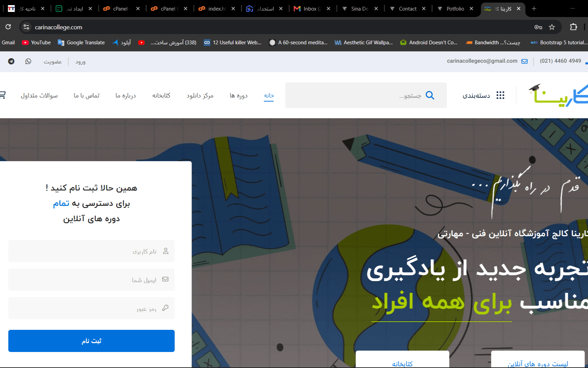Image resolution: width=588 pixels, height=368 pixels.
Task: Open the Bandwidth چیست bookmark
Action: click(x=493, y=43)
